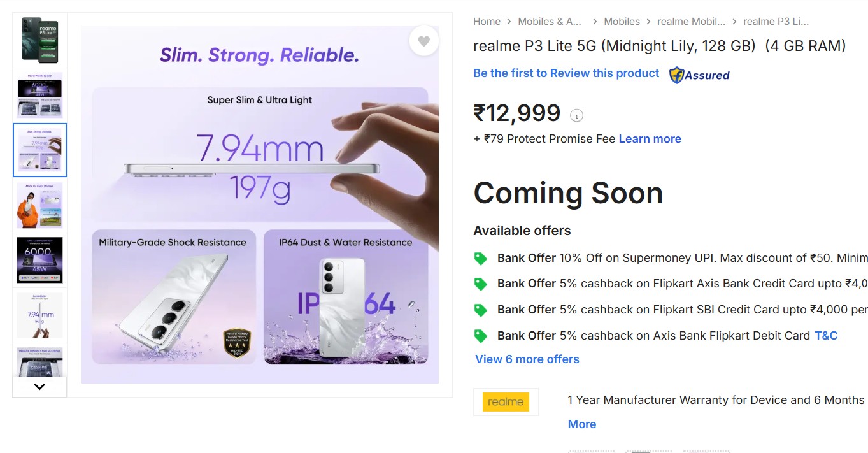Click the Flipkart Assured badge
This screenshot has height=453, width=868.
coord(699,75)
